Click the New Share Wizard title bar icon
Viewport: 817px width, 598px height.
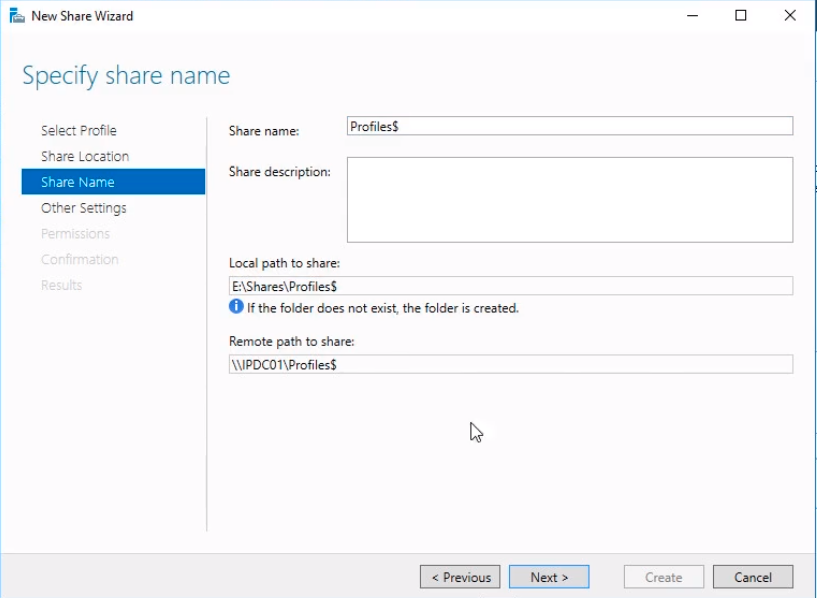pyautogui.click(x=16, y=16)
